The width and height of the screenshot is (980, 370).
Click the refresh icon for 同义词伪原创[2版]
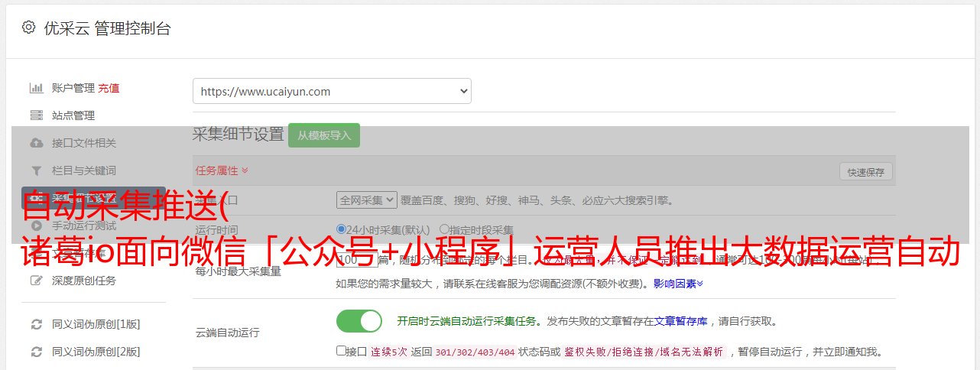pyautogui.click(x=36, y=352)
